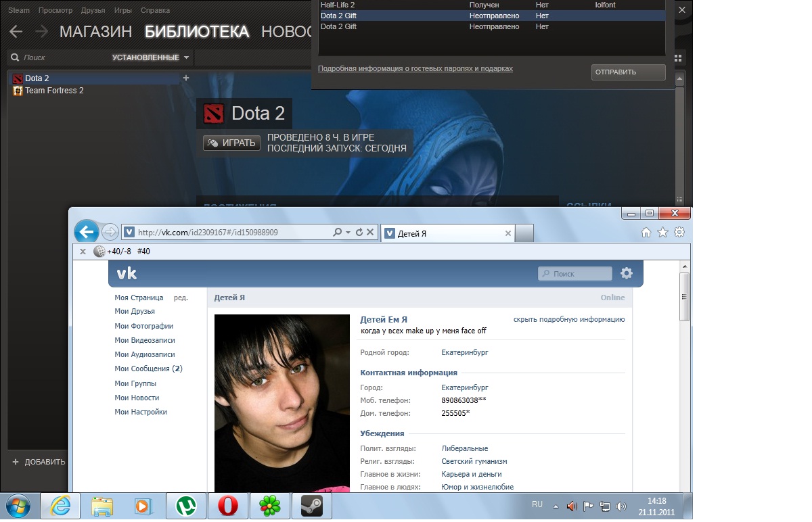Stop loading the page in the address bar
Image resolution: width=812 pixels, height=522 pixels.
coord(370,232)
